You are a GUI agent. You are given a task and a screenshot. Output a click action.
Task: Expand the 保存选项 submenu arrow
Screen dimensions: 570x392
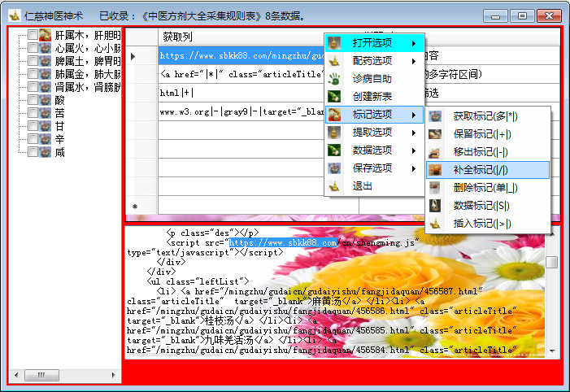[414, 168]
